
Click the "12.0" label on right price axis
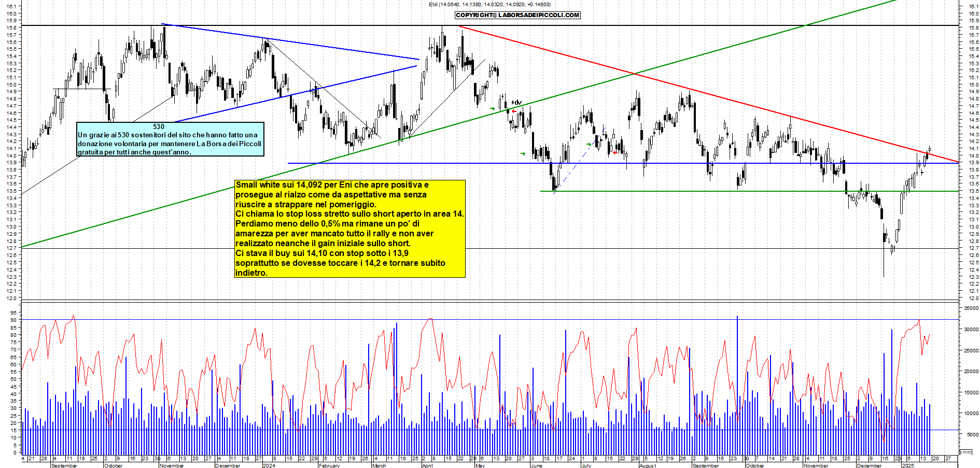point(973,298)
